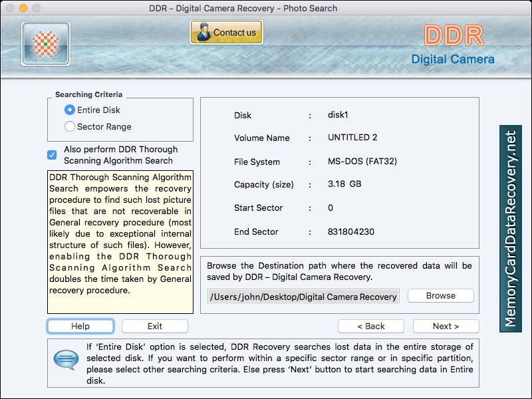This screenshot has height=399, width=532.
Task: Open the Help window
Action: tap(80, 326)
